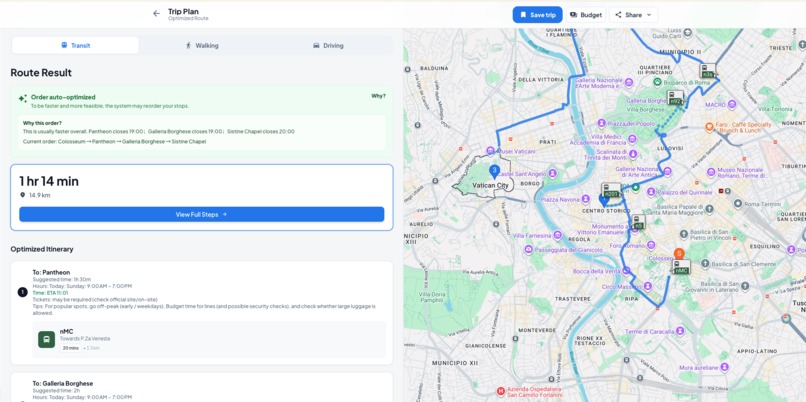Viewport: 806px width, 402px height.
Task: Open the To: Galleria Borghese itinerary card title
Action: [63, 383]
